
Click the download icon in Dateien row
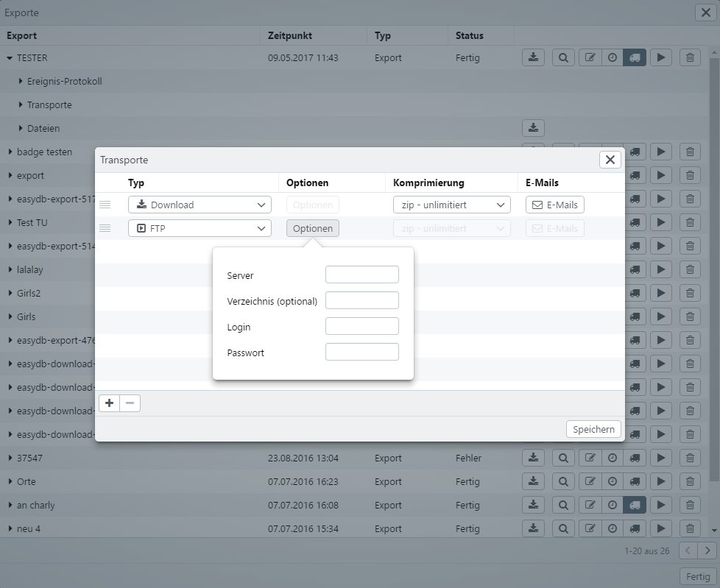[533, 128]
